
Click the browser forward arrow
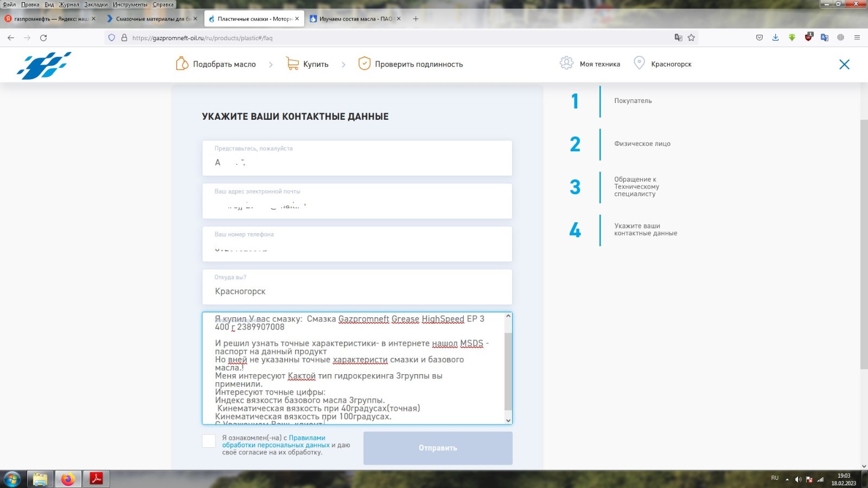pyautogui.click(x=27, y=38)
